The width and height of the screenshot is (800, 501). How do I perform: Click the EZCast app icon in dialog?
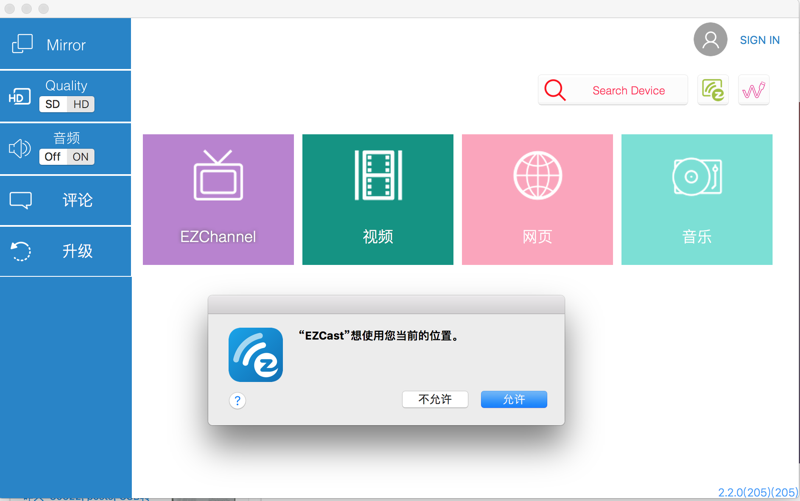(256, 355)
